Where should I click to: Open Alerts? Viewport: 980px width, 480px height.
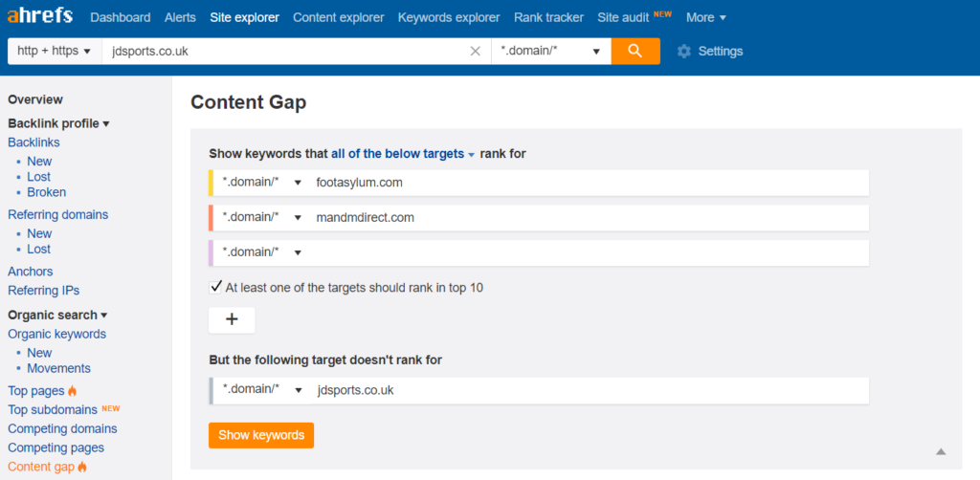point(180,17)
